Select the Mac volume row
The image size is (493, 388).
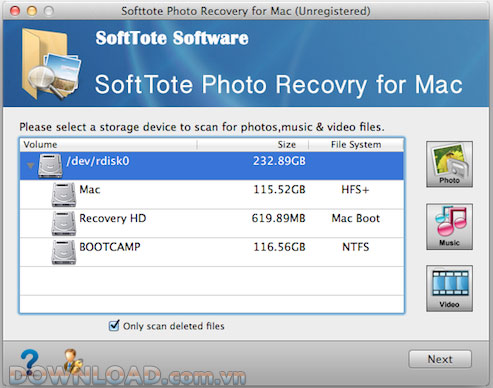coord(212,194)
